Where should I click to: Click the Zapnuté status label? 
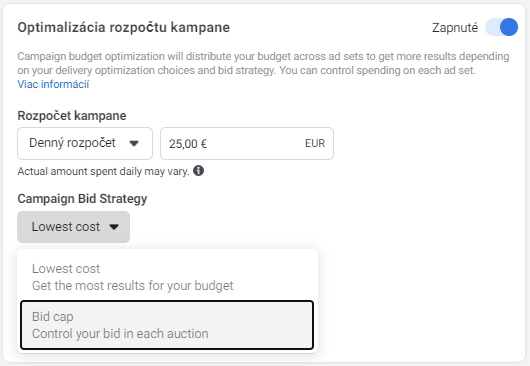click(x=455, y=28)
